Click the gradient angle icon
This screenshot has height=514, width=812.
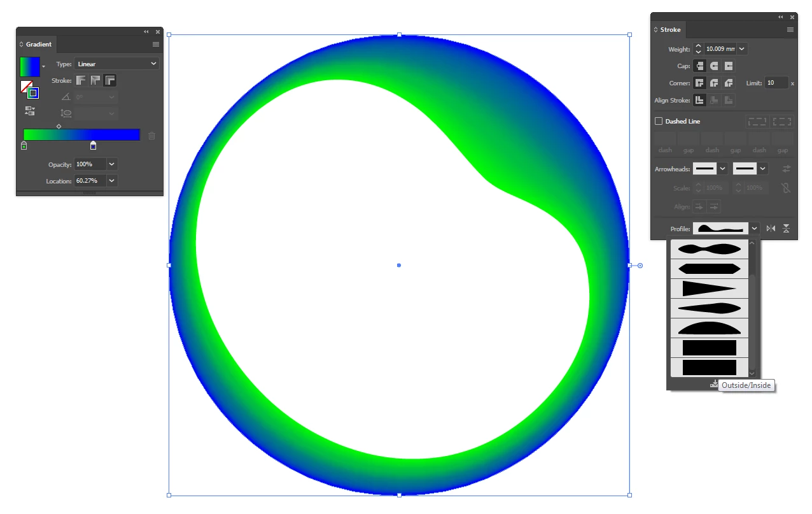click(66, 97)
